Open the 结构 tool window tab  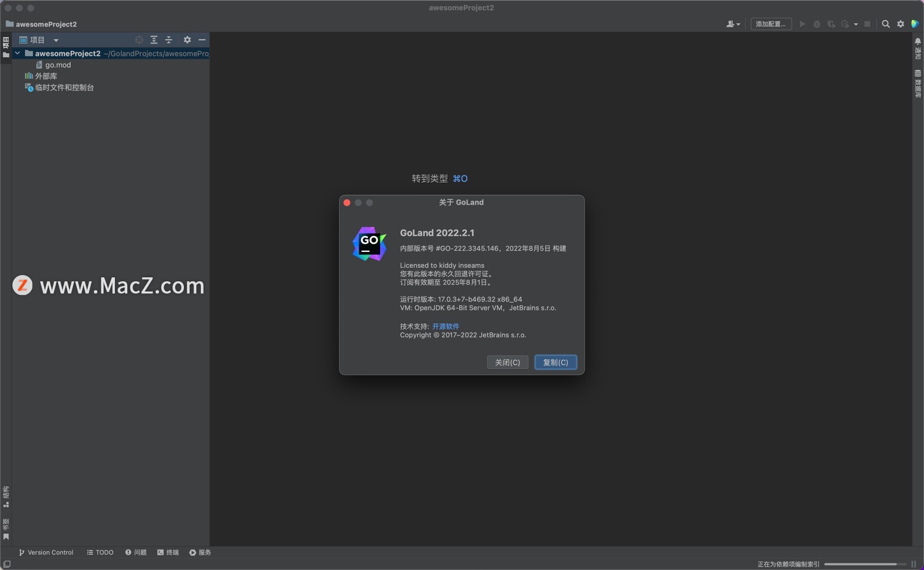(6, 496)
